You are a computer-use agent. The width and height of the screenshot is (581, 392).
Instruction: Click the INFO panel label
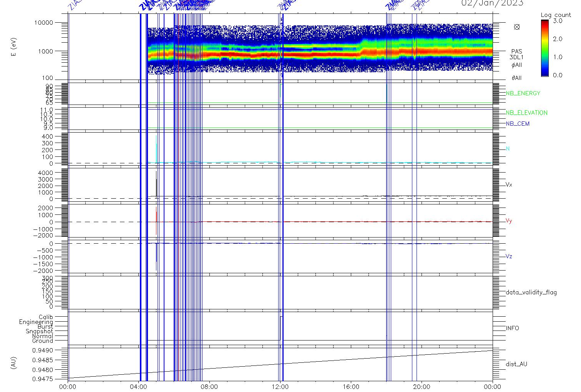512,328
